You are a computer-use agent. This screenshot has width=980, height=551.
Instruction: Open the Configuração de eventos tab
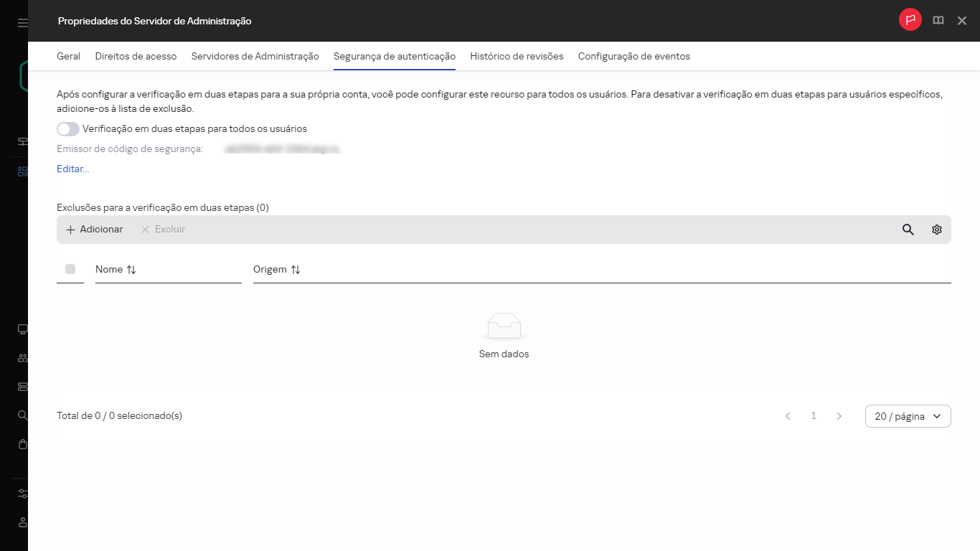point(633,56)
